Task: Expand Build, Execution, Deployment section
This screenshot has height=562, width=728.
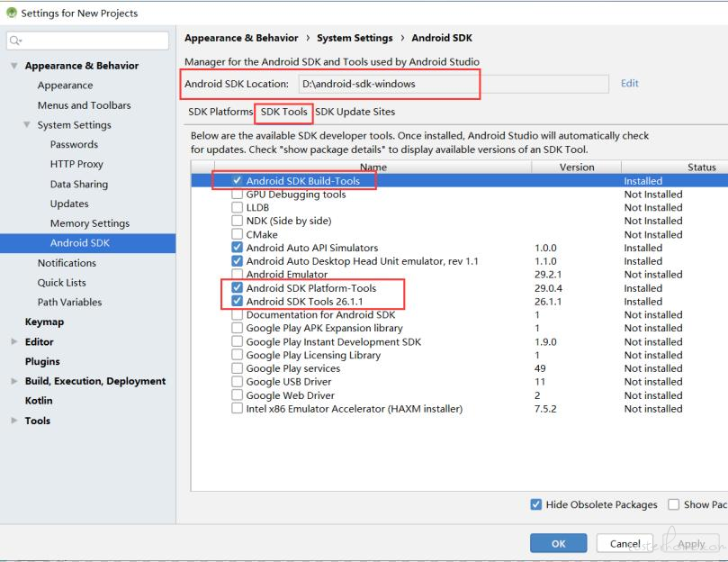Action: (x=14, y=381)
